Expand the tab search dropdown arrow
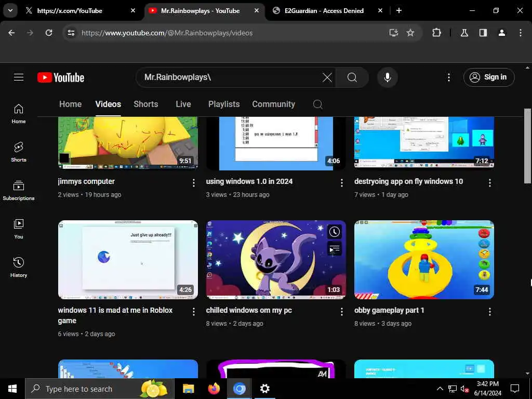This screenshot has height=399, width=532. tap(10, 10)
